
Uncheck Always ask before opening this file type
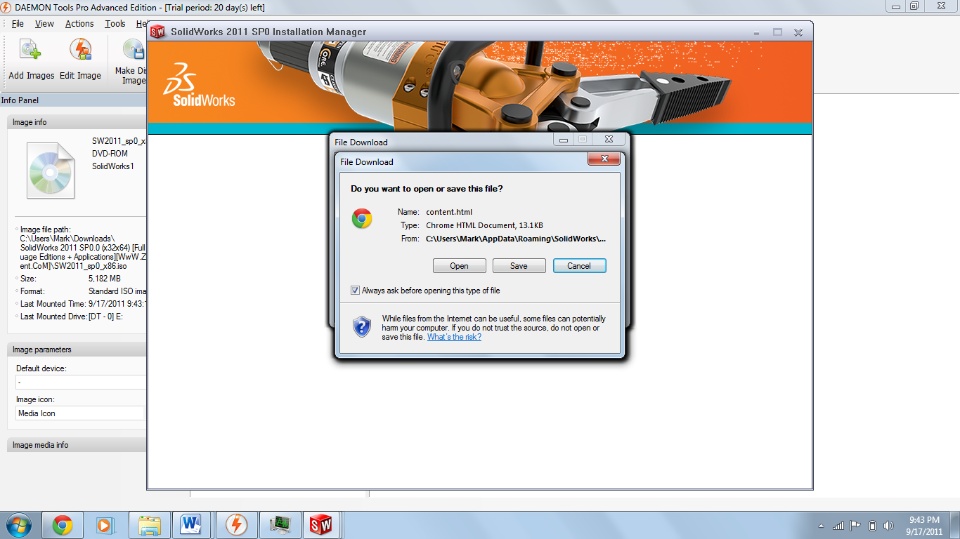pos(355,290)
